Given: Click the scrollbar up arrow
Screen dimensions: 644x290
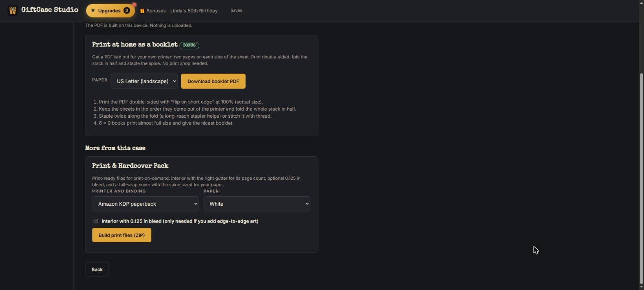Looking at the screenshot, I should [642, 3].
